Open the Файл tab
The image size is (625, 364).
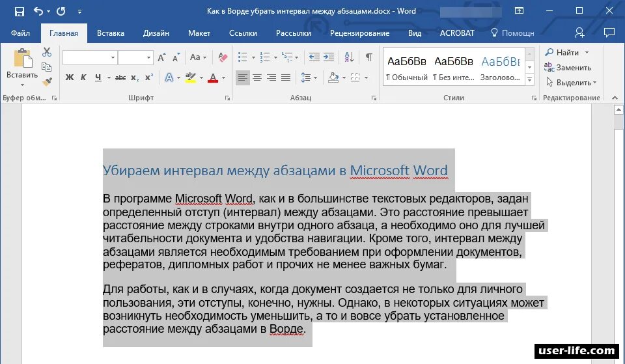click(20, 33)
